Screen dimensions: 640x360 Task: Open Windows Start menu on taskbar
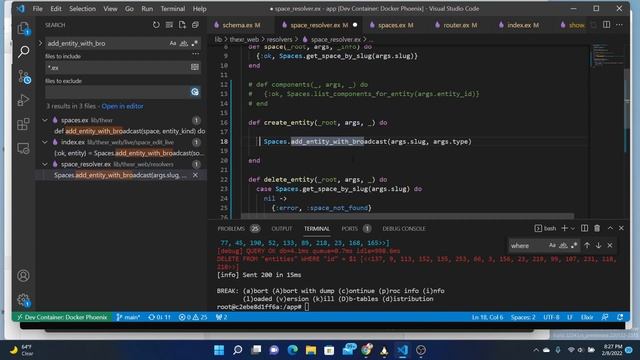[219, 350]
